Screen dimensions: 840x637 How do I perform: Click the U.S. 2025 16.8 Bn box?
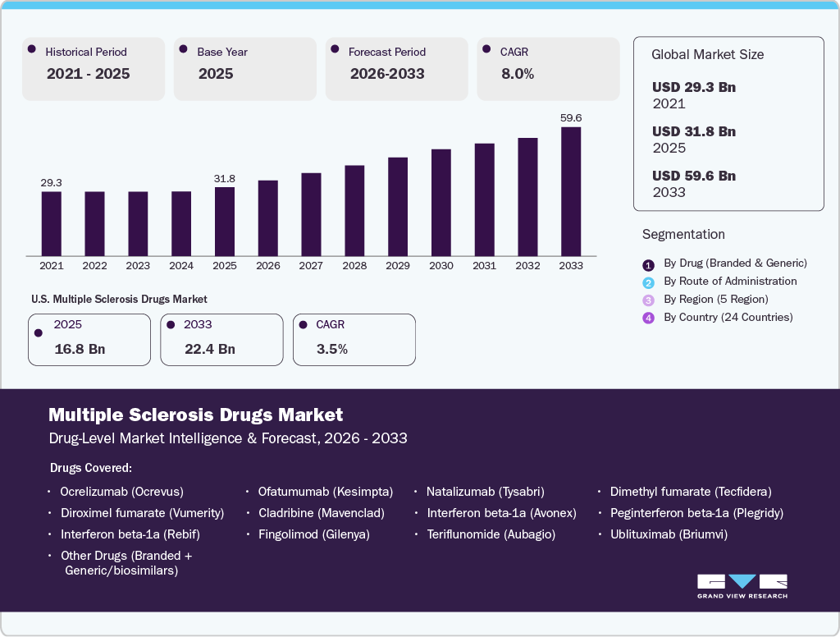89,340
